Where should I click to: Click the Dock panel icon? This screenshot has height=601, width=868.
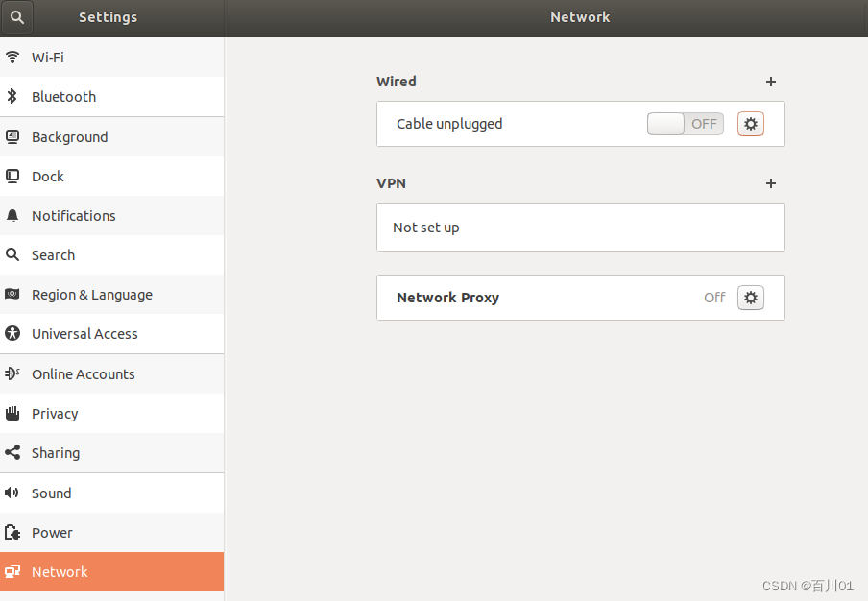(x=12, y=176)
